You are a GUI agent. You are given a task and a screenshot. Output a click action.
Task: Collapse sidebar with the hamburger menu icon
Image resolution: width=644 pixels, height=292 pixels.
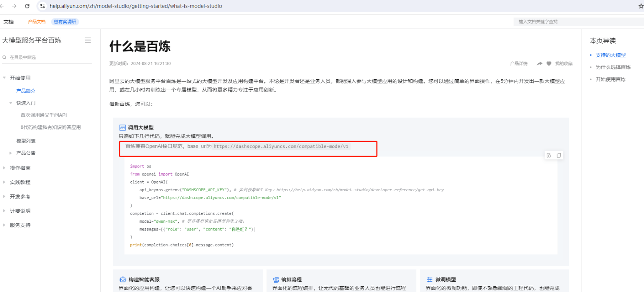coord(88,40)
